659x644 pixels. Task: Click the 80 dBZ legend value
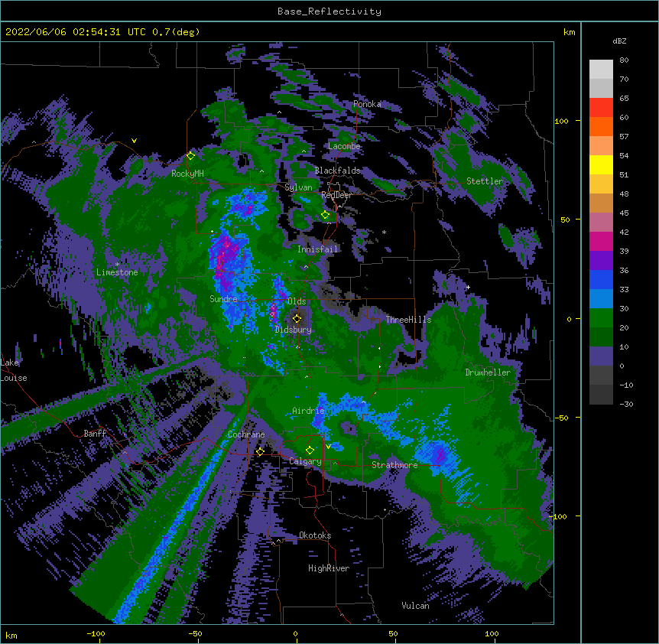[624, 60]
